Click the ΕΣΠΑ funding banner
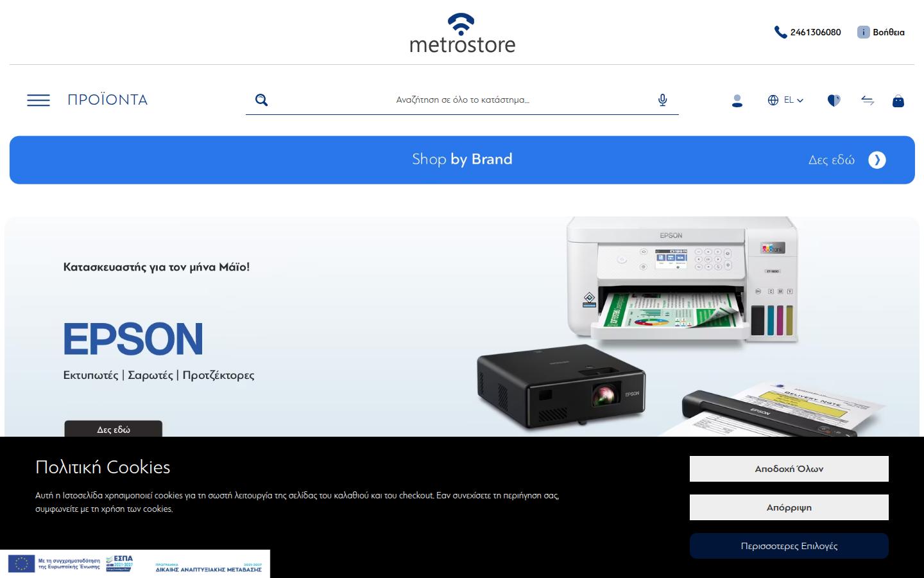This screenshot has width=924, height=578. point(135,564)
